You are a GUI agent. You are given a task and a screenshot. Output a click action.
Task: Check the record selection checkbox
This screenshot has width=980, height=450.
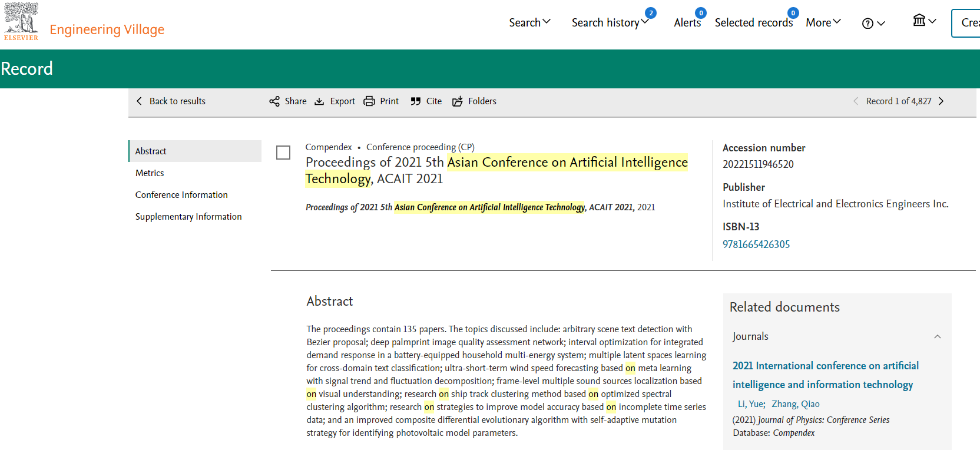click(x=283, y=153)
